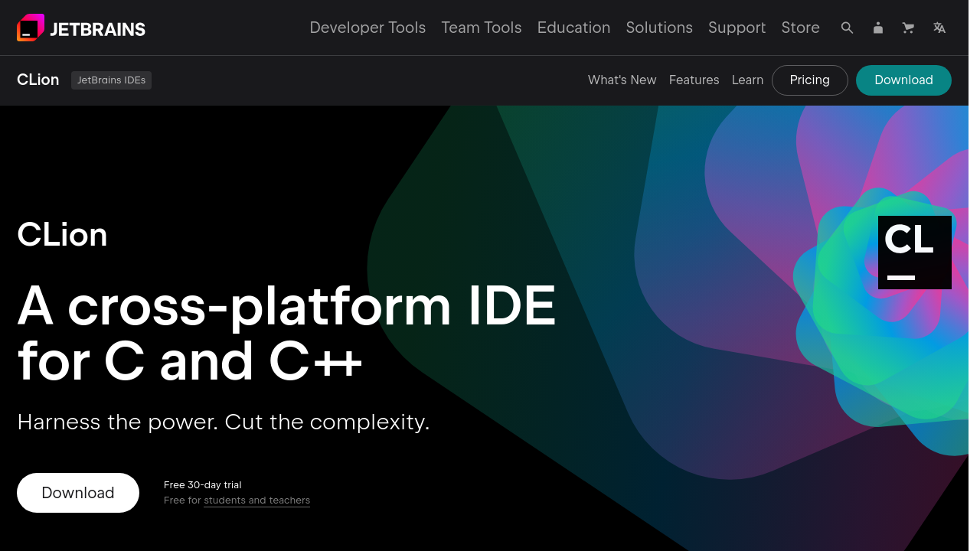Open the Pricing page
Screen dimensions: 980x551
tap(809, 80)
